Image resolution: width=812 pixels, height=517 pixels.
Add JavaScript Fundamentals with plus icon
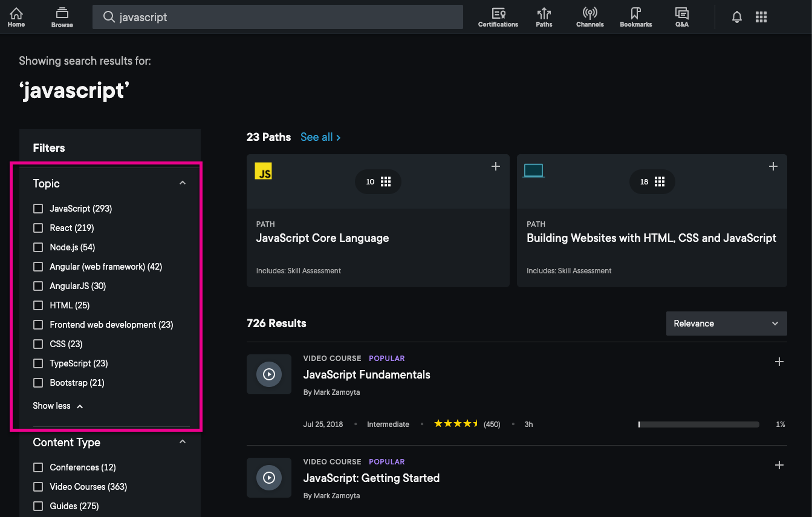point(779,362)
